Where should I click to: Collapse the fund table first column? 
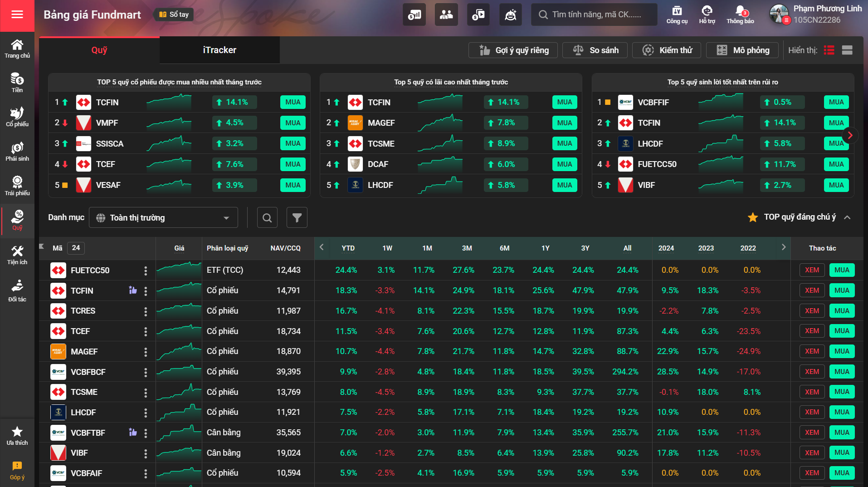tap(42, 246)
